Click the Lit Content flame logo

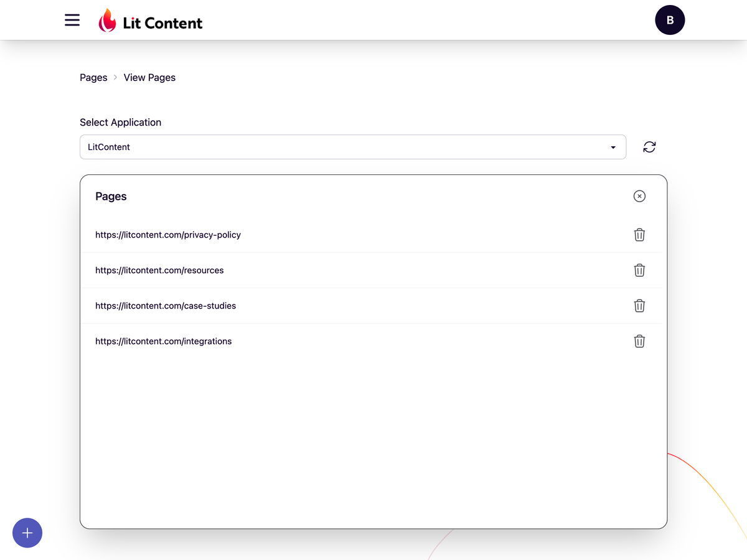tap(106, 20)
